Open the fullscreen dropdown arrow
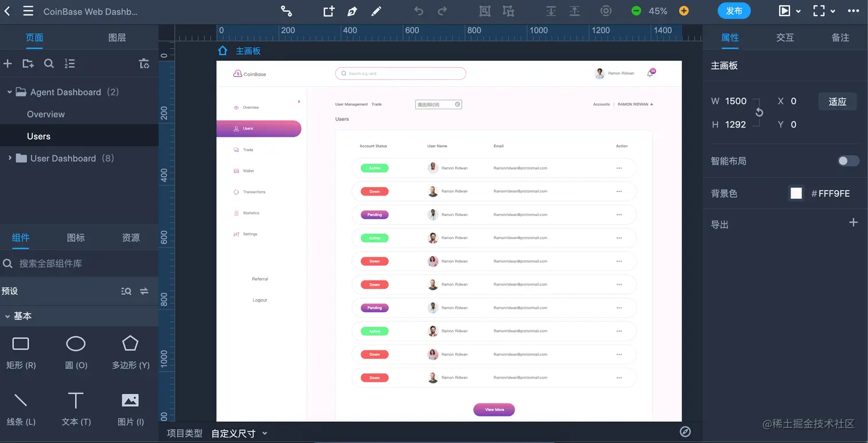Screen dimensions: 868x443 point(833,11)
